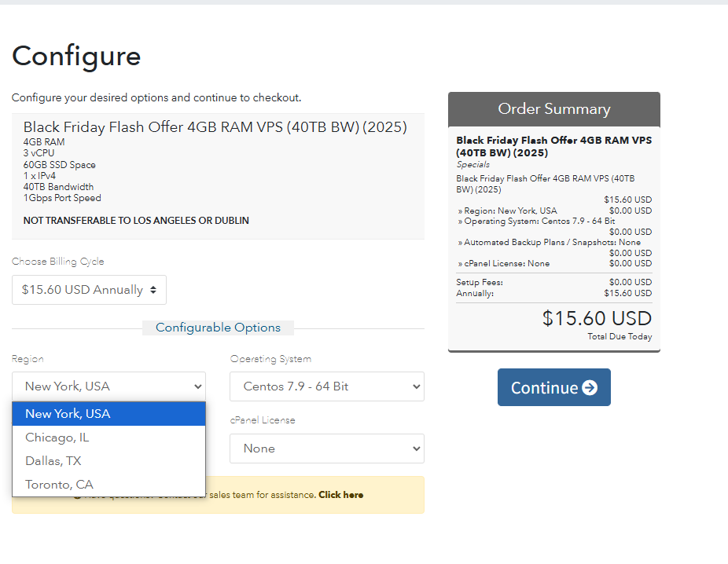Screen dimensions: 728x564
Task: Click the Order Summary header
Action: (553, 109)
